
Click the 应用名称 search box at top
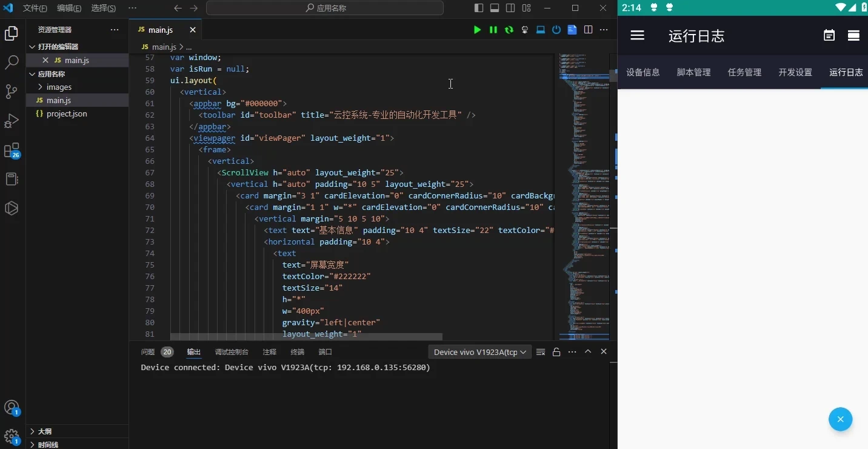tap(325, 8)
